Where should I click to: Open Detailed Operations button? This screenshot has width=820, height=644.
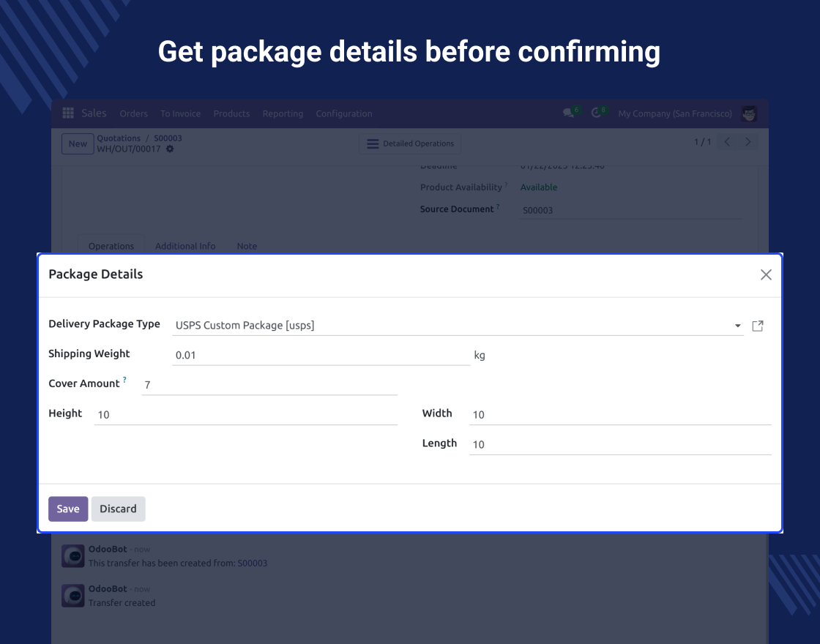point(410,143)
